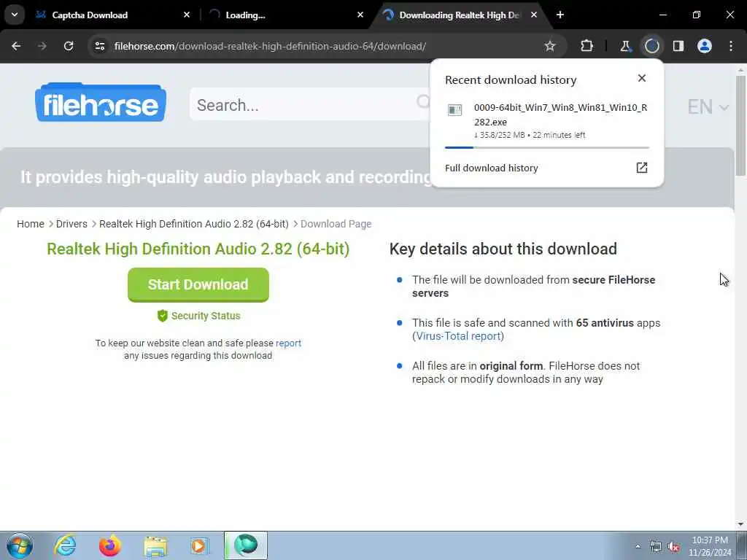Close the Downloading Realtek tab
The height and width of the screenshot is (560, 747).
click(x=534, y=15)
